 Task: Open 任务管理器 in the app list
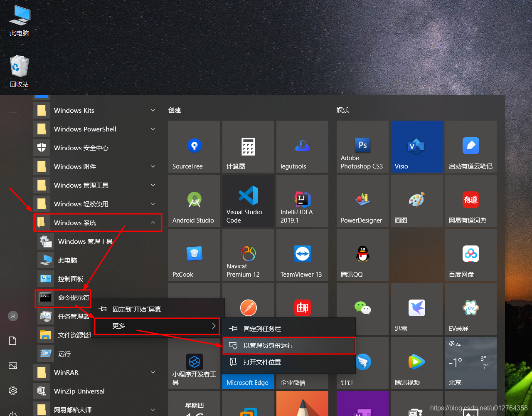[x=63, y=316]
